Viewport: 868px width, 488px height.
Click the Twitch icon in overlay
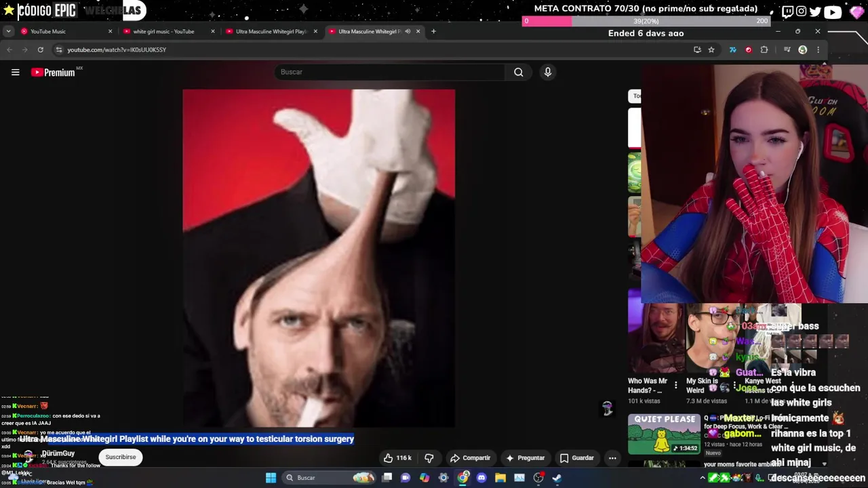[x=787, y=11]
